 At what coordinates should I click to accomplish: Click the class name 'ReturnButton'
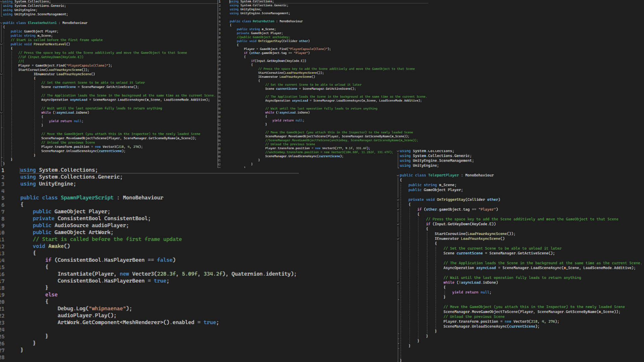[263, 21]
